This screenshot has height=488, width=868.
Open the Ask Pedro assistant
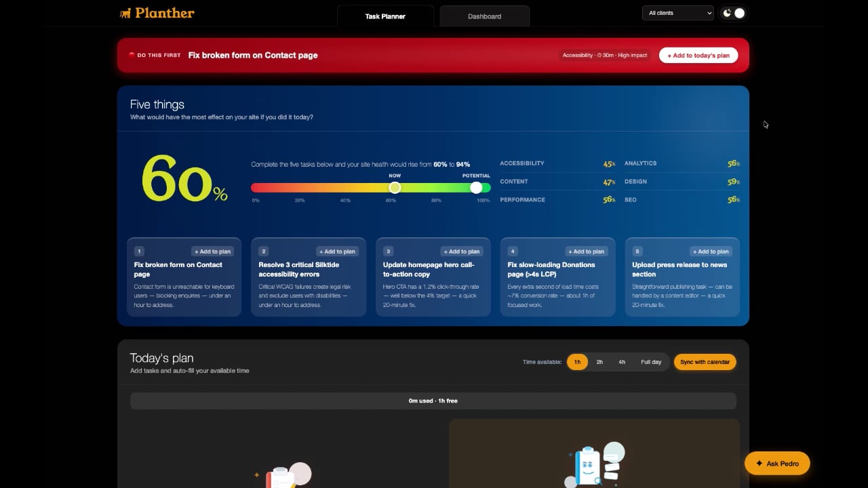point(777,464)
